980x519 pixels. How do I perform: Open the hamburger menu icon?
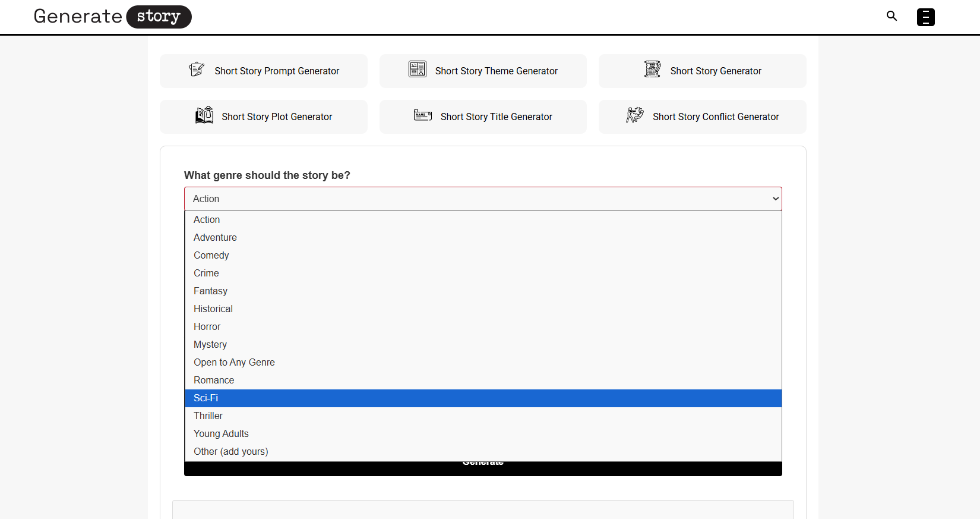[925, 17]
